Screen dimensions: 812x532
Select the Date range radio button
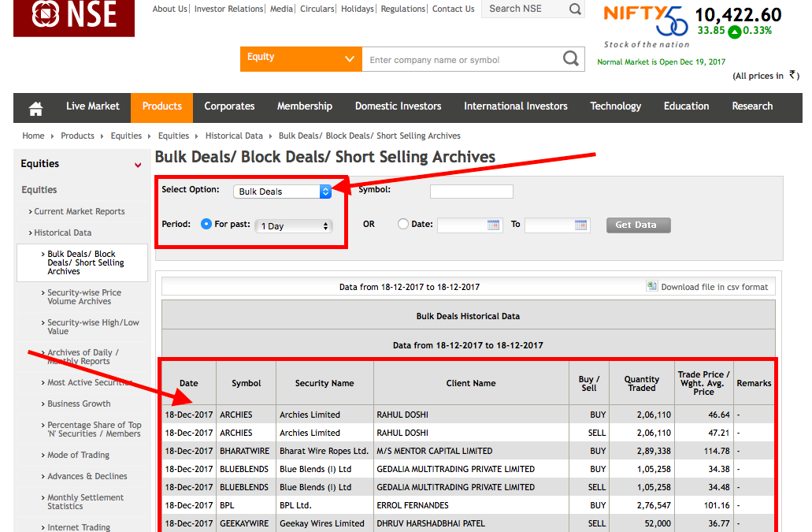pyautogui.click(x=403, y=224)
